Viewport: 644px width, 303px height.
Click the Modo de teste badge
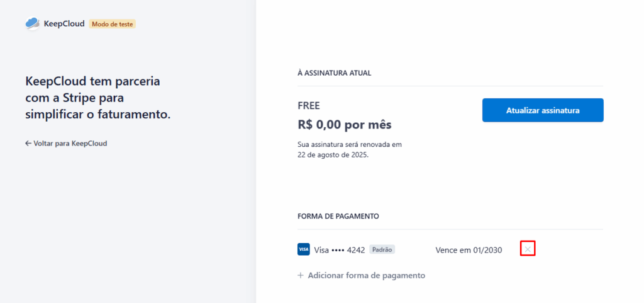coord(112,24)
